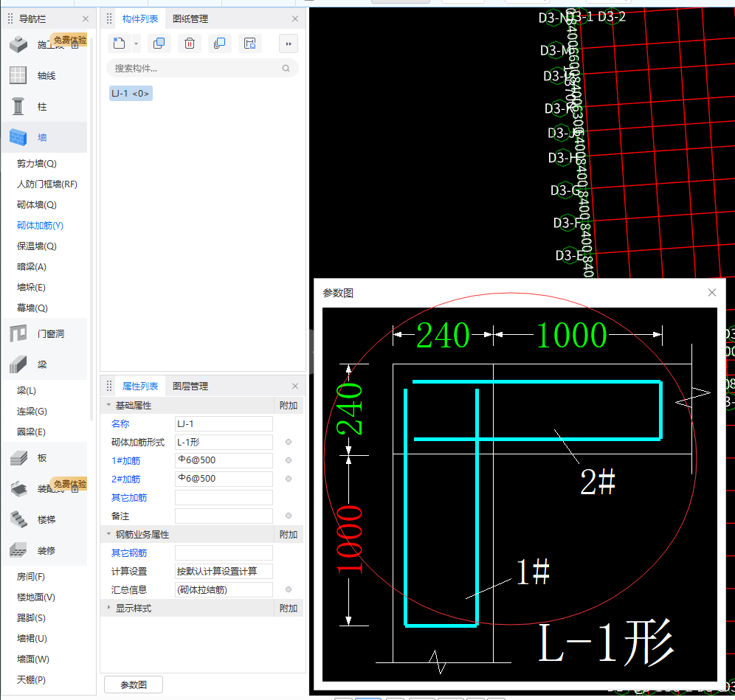Close the 构件列表 panel
The width and height of the screenshot is (735, 700).
[x=295, y=18]
